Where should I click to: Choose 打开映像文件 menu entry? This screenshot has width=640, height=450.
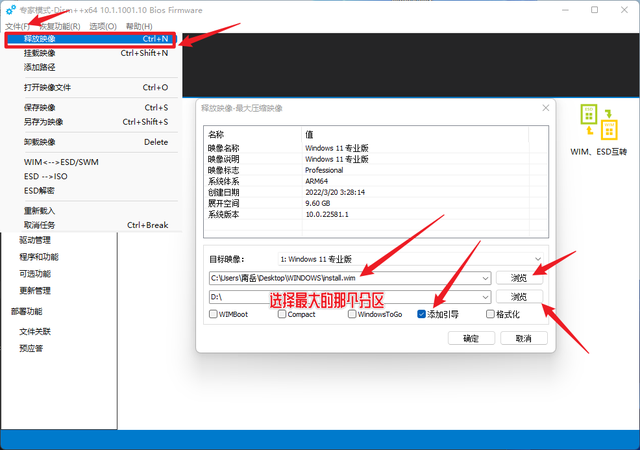point(91,87)
